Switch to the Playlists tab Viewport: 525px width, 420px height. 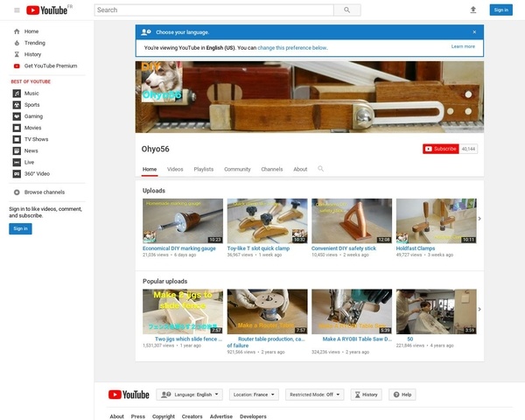(x=204, y=169)
